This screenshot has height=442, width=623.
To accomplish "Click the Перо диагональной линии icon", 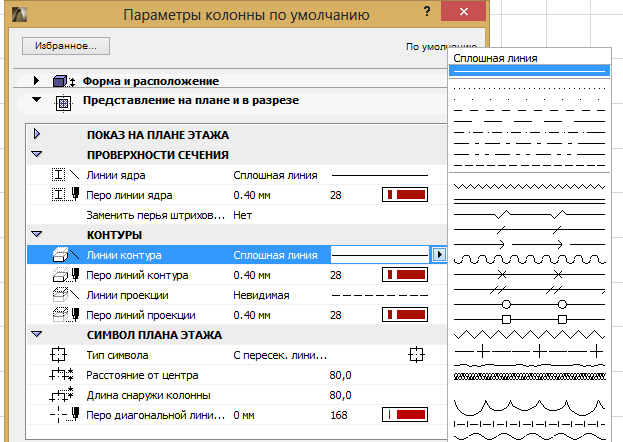I will tap(64, 415).
